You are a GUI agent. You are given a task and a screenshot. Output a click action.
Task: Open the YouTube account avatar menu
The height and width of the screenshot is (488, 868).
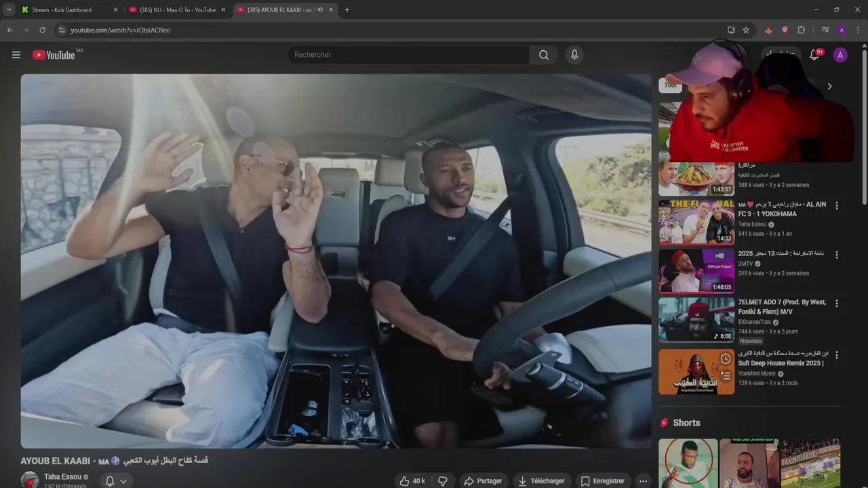[840, 55]
